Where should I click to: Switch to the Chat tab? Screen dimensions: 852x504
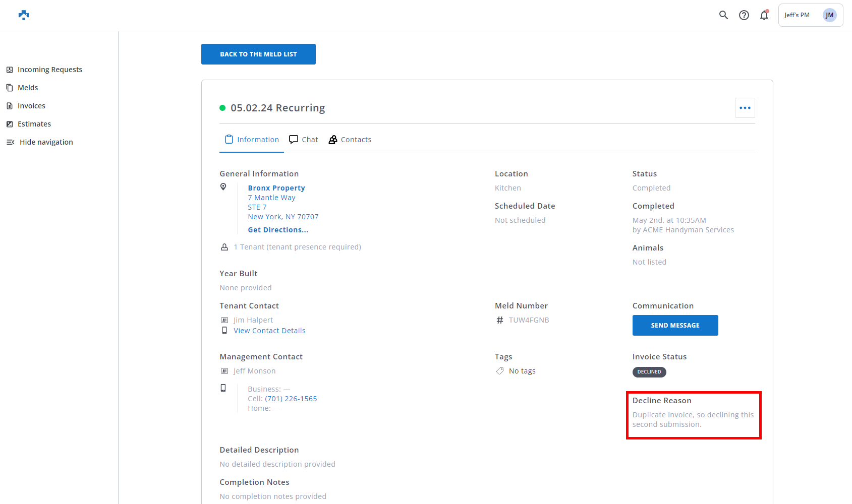[x=304, y=140]
